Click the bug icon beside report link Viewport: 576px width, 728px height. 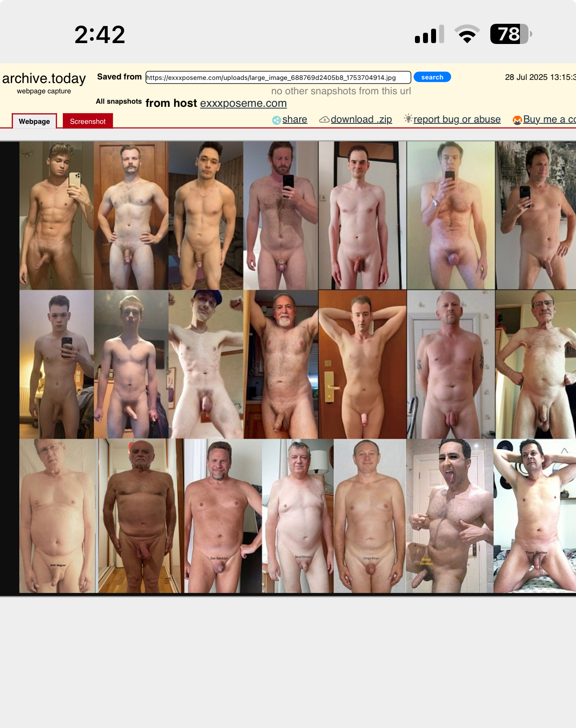408,118
